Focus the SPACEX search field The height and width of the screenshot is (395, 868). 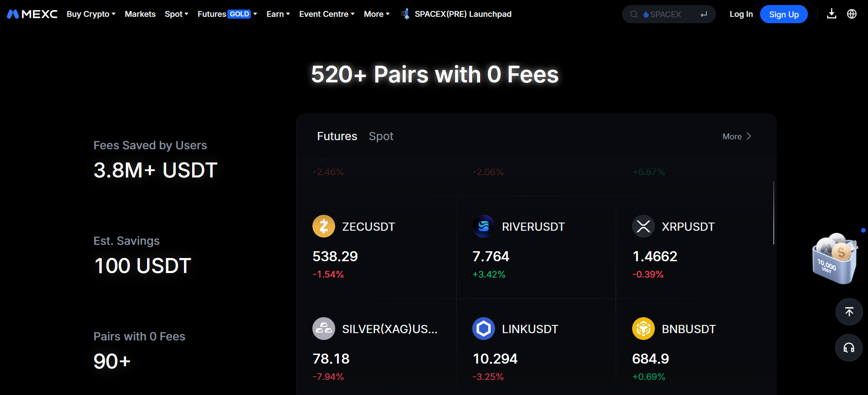(x=669, y=14)
